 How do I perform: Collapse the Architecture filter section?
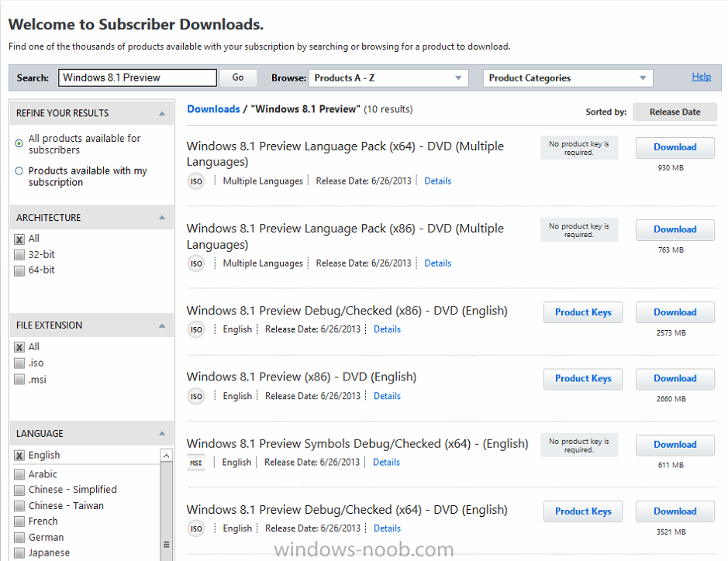pyautogui.click(x=162, y=217)
